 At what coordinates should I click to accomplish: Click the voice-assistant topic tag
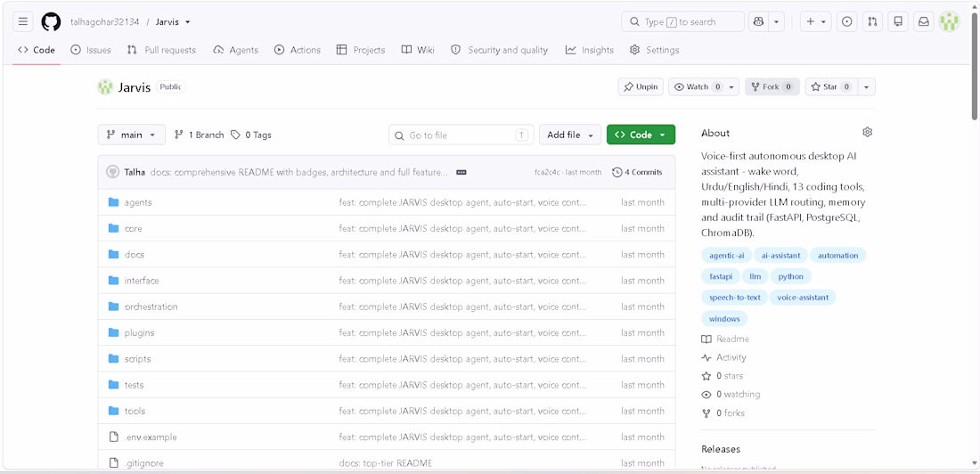tap(803, 297)
